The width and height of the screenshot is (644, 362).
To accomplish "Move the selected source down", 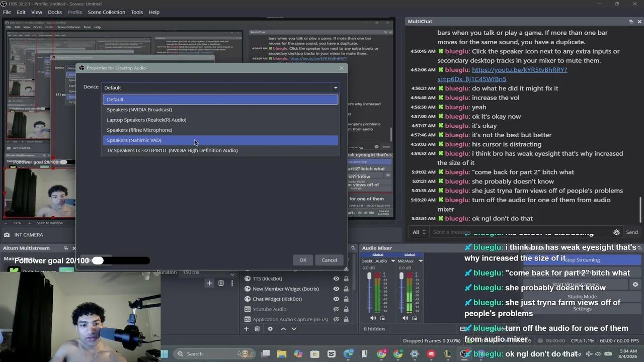I will pyautogui.click(x=294, y=329).
